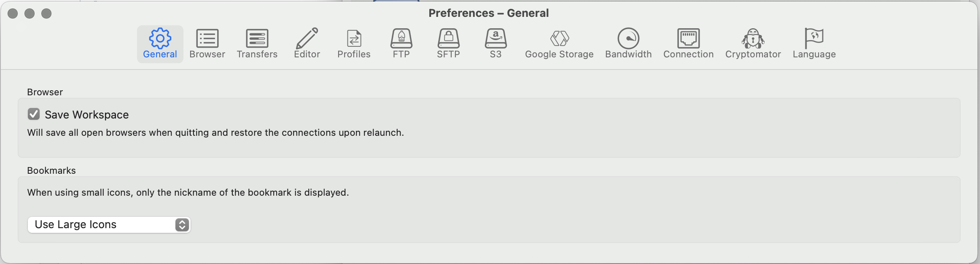The width and height of the screenshot is (980, 264).
Task: Minimize the Preferences window
Action: (30, 13)
